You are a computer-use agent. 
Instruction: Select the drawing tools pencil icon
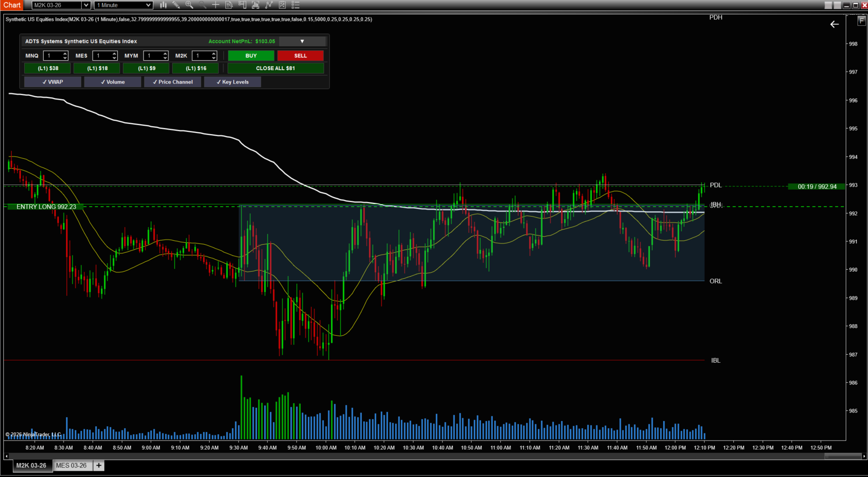pyautogui.click(x=176, y=5)
